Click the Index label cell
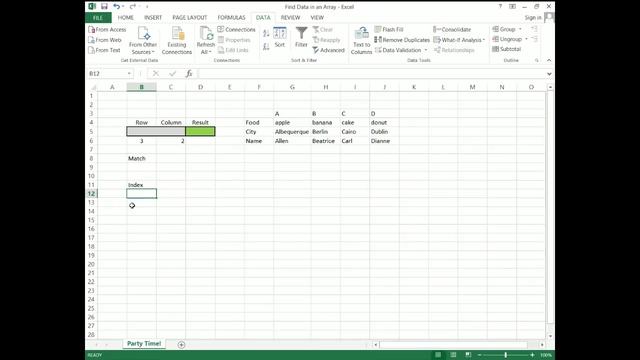 click(142, 185)
